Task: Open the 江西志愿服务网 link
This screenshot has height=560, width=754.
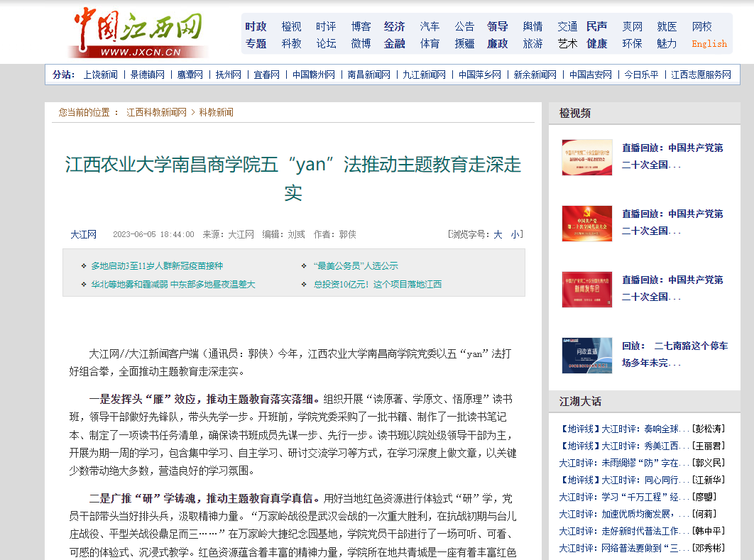Action: (701, 75)
